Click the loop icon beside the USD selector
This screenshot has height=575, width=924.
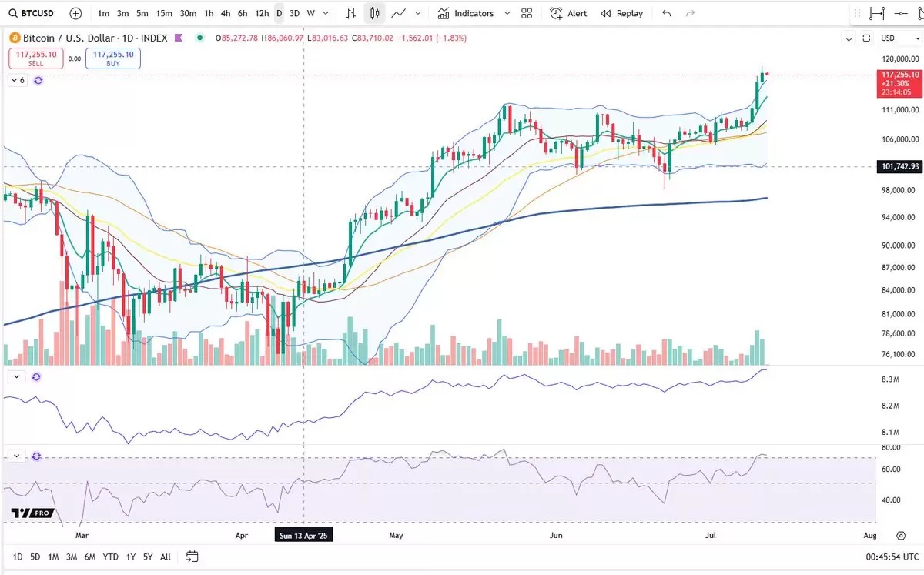(866, 38)
